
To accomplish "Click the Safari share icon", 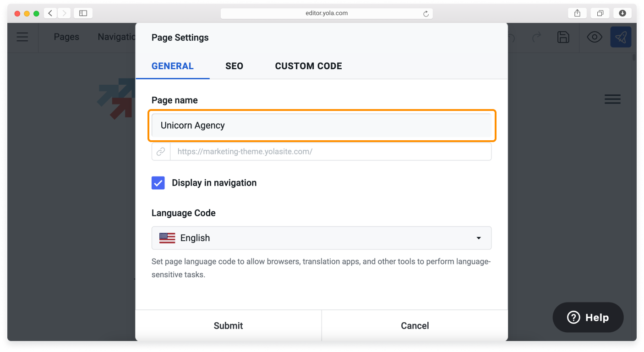I will pyautogui.click(x=577, y=13).
